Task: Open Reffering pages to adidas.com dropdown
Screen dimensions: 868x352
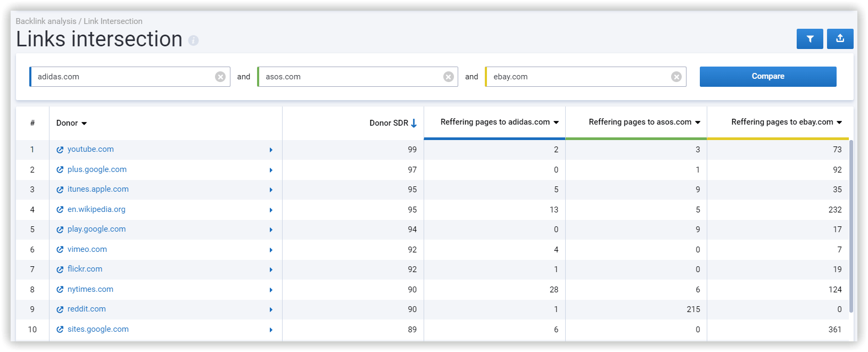Action: (x=556, y=122)
